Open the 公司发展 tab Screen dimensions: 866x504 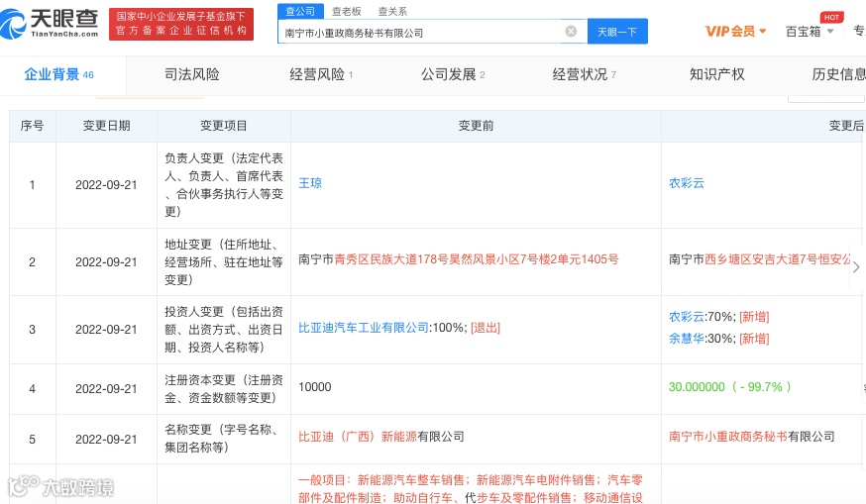tap(453, 74)
